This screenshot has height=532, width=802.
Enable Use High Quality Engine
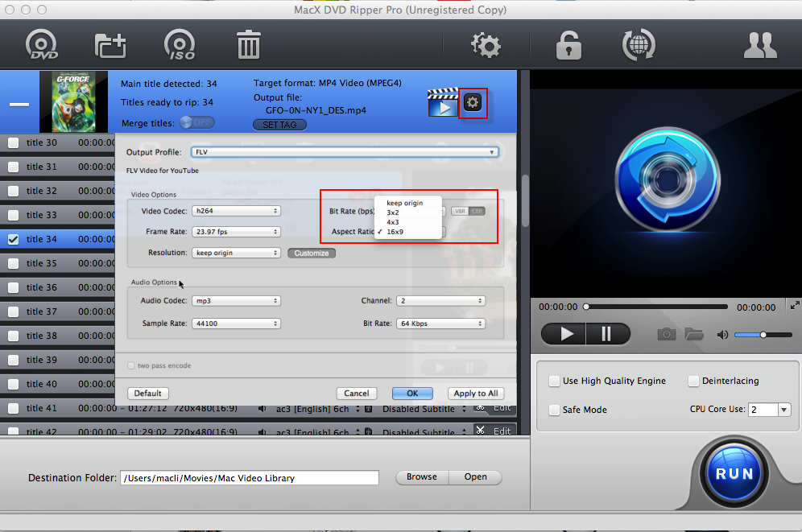point(554,381)
